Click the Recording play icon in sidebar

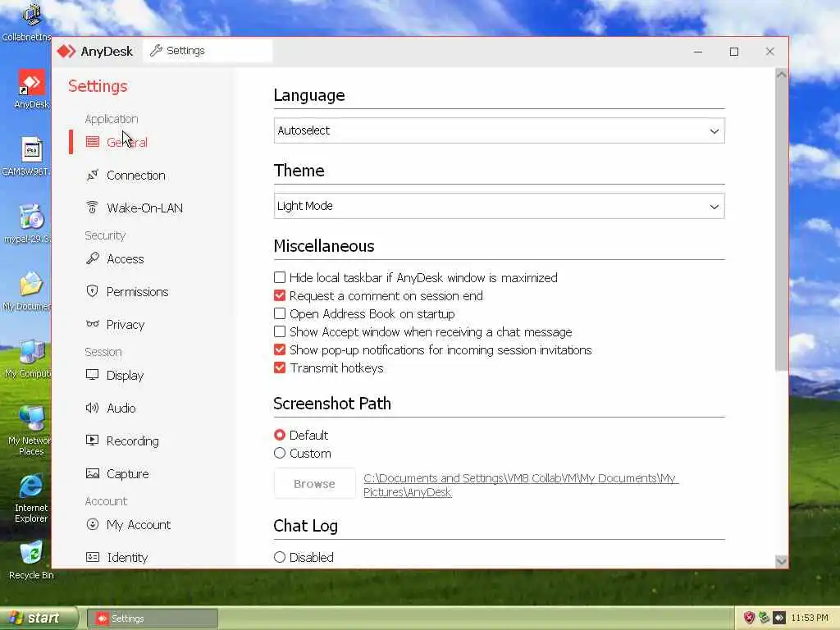[93, 441]
